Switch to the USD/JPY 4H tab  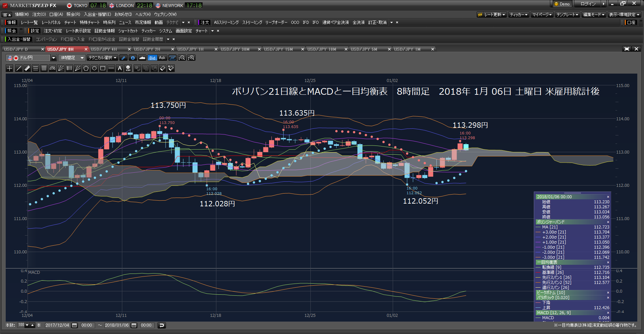pyautogui.click(x=104, y=49)
